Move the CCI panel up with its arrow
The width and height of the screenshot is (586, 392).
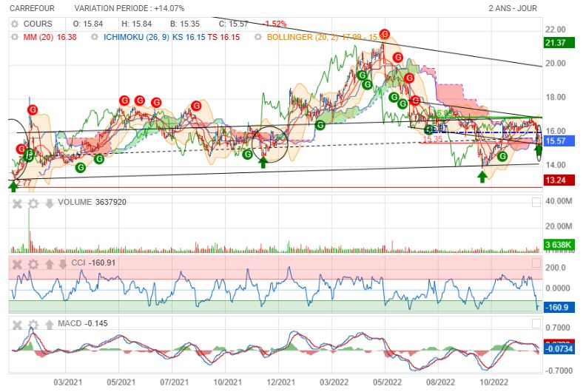pyautogui.click(x=50, y=265)
